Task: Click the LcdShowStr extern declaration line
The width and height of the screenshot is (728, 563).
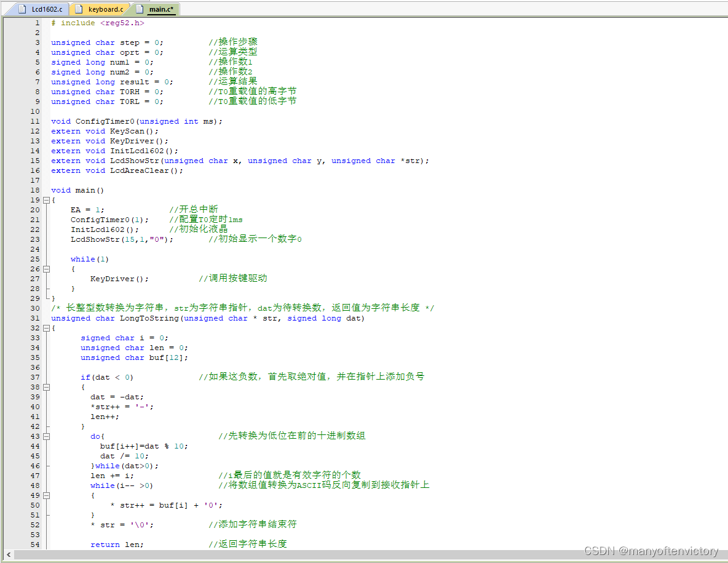Action: pos(240,161)
